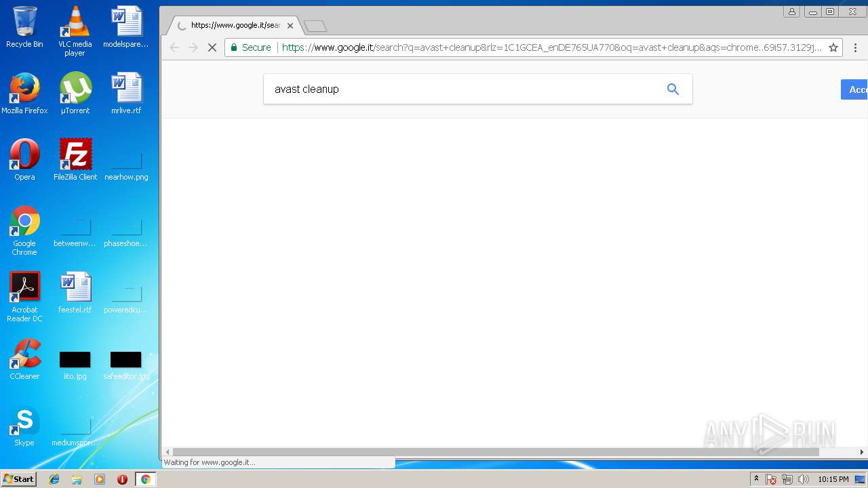Viewport: 868px width, 488px height.
Task: Select safeeditor.jpg image on desktop
Action: (x=125, y=365)
